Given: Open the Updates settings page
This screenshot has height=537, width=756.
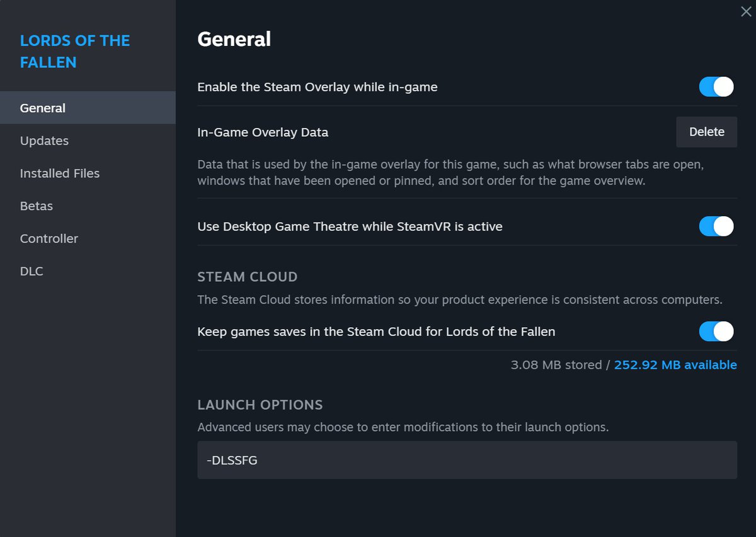Looking at the screenshot, I should 44,141.
